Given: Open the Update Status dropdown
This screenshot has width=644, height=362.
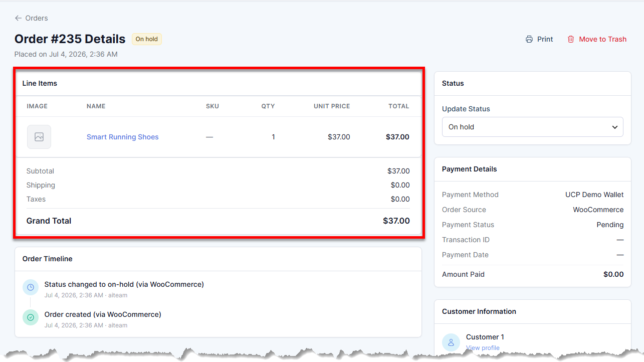Looking at the screenshot, I should pos(532,127).
